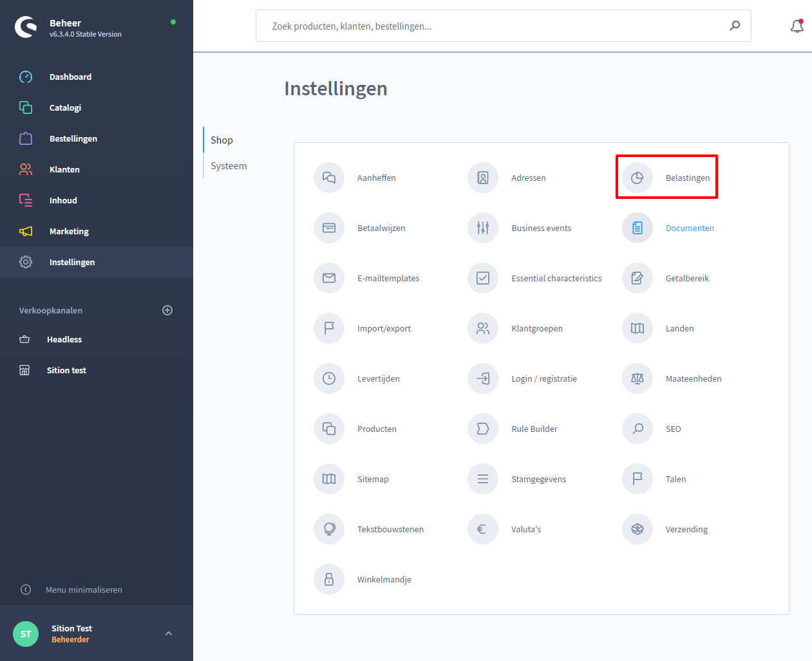Click the Verzending package icon
The width and height of the screenshot is (812, 661).
637,529
